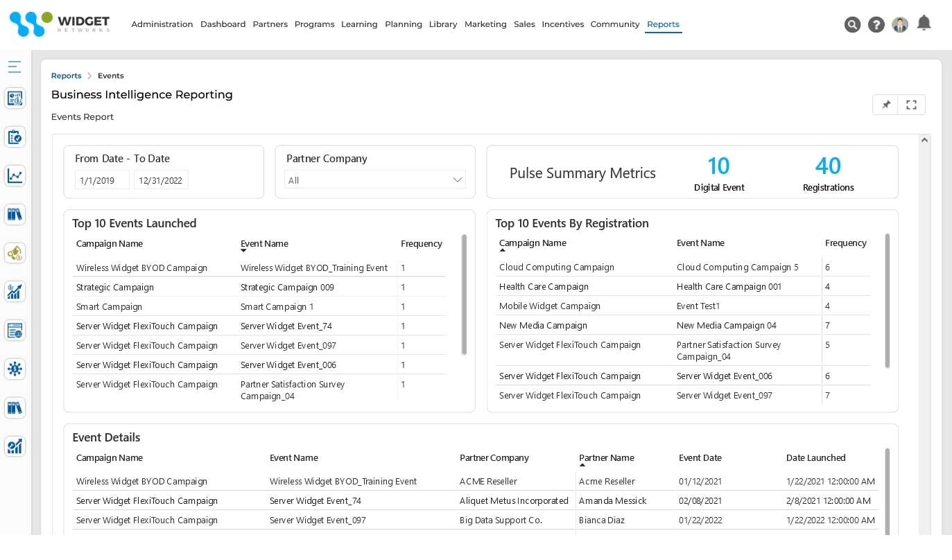Open the clipboard checkmark icon in sidebar

coord(15,137)
